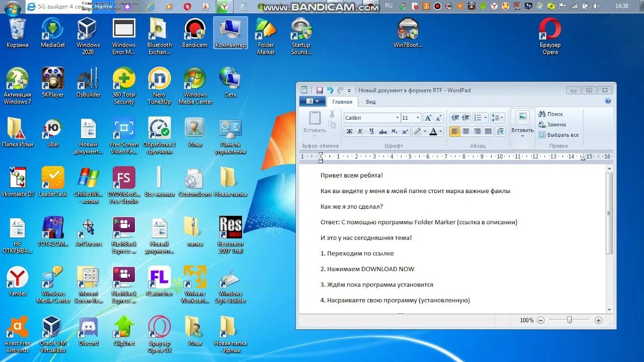Click the Поиск find button
The width and height of the screenshot is (644, 362).
click(x=551, y=114)
